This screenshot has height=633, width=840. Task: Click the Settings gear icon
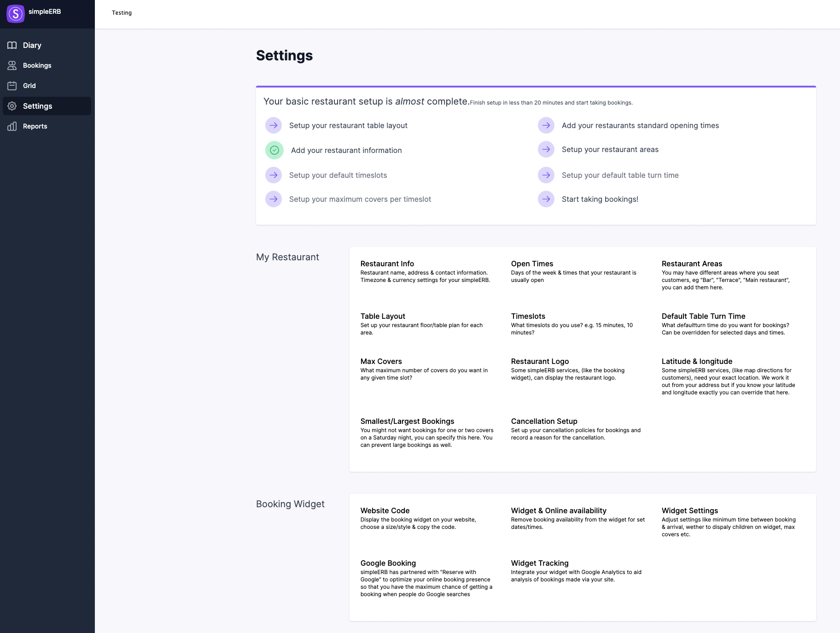pyautogui.click(x=13, y=106)
